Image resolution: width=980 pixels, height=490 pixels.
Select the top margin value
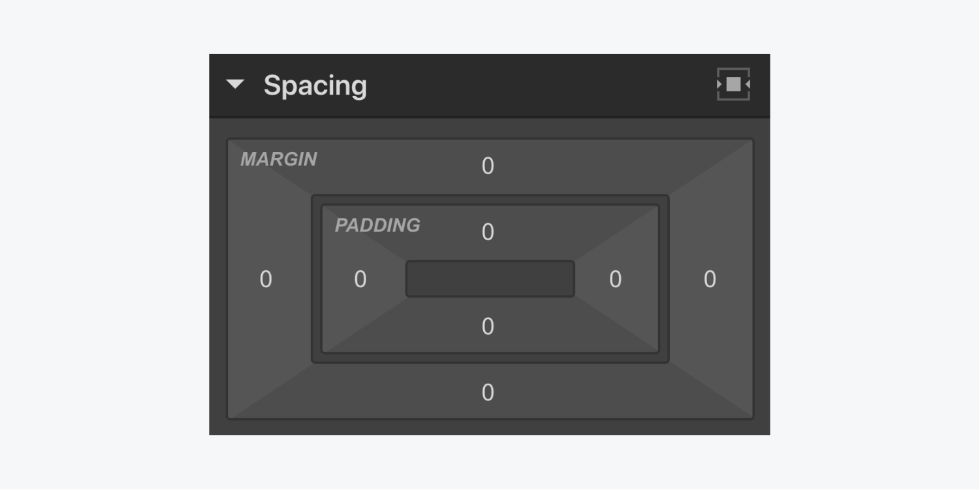click(488, 166)
